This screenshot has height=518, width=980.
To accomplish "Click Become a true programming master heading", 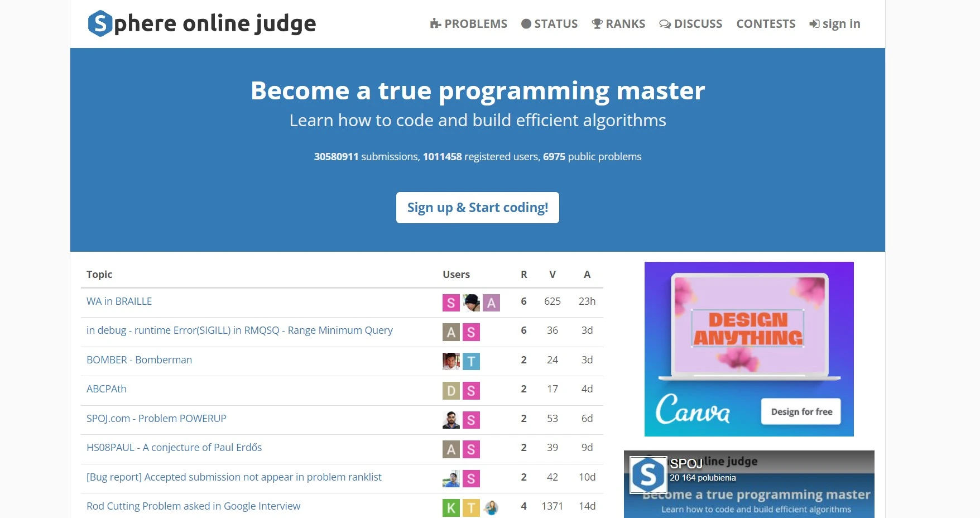I will click(478, 90).
